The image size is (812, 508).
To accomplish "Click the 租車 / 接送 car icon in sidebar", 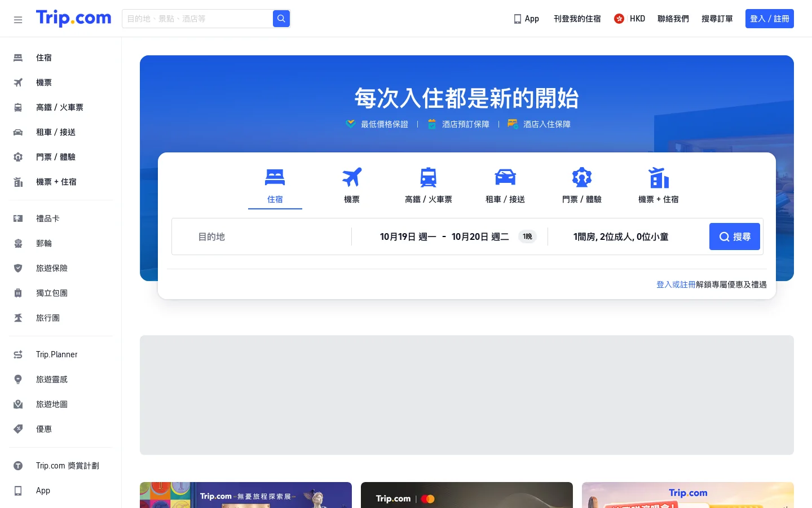I will point(18,132).
